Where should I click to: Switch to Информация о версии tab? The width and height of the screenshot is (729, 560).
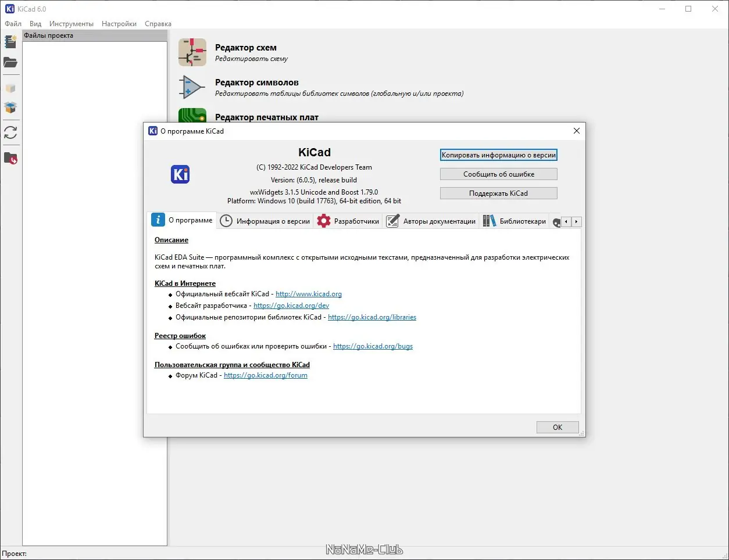pyautogui.click(x=265, y=221)
